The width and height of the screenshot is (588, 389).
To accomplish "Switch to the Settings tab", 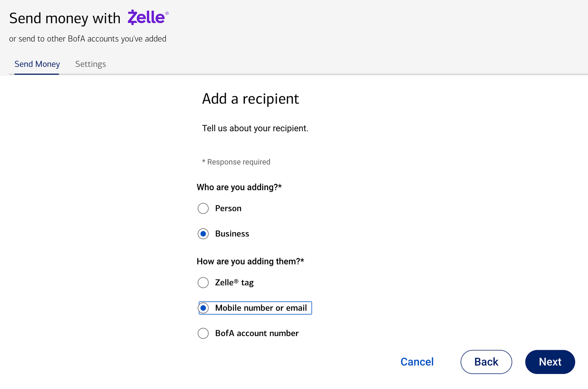I will (x=90, y=64).
